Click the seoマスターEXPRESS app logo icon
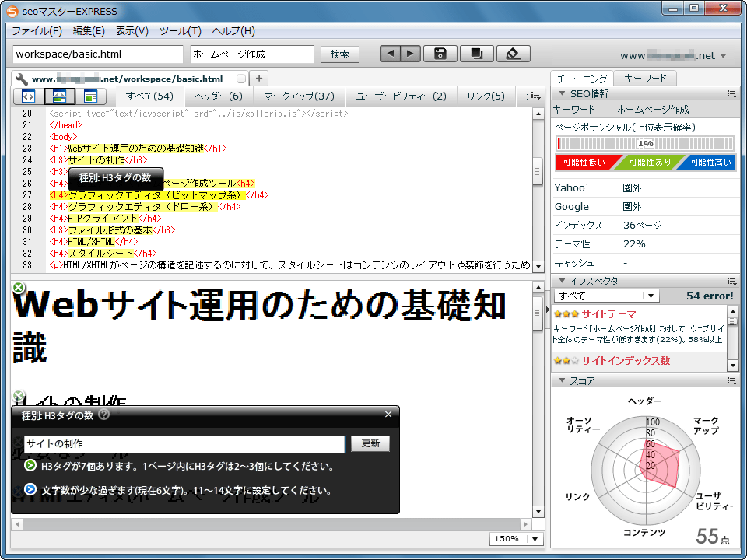The height and width of the screenshot is (560, 747). point(12,11)
